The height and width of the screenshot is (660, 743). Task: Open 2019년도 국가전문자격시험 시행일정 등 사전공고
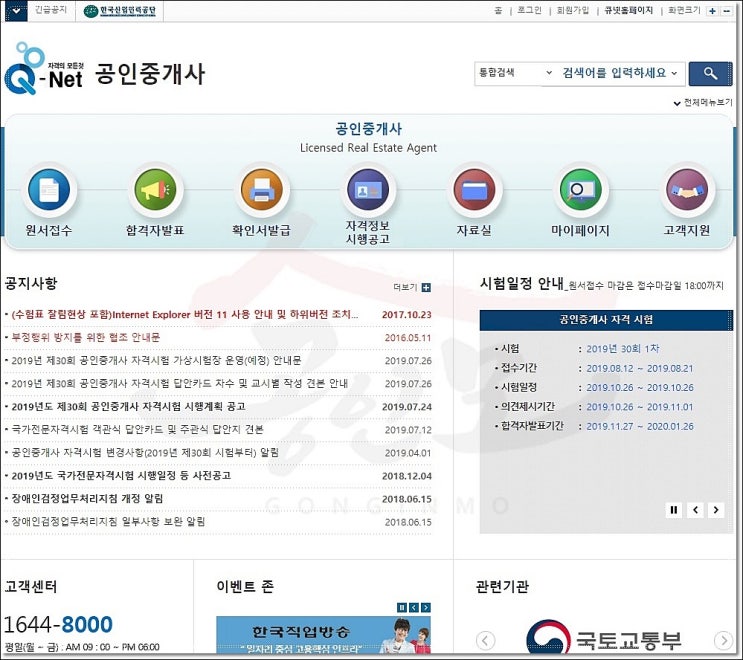pos(121,476)
